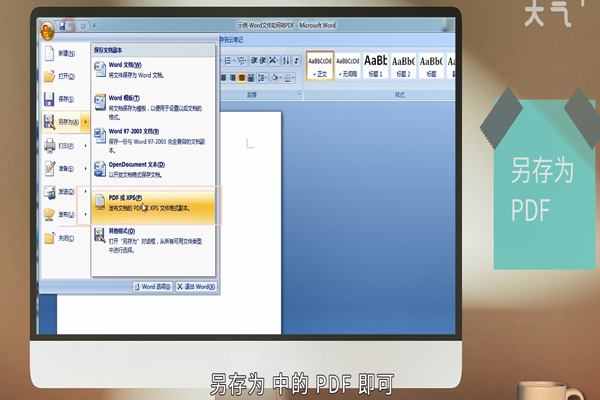The height and width of the screenshot is (400, 600).
Task: Click the line spacing icon
Action: coord(262,78)
